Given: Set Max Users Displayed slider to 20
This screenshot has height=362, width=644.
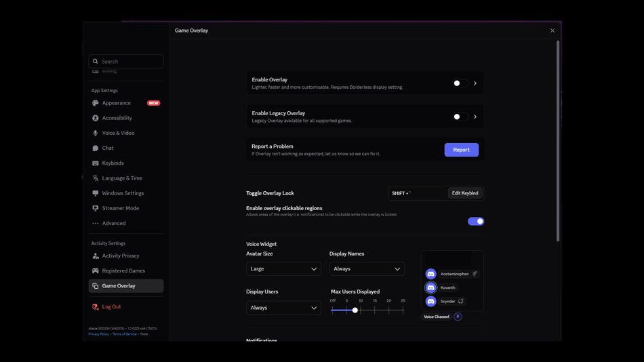Looking at the screenshot, I should coord(388,310).
